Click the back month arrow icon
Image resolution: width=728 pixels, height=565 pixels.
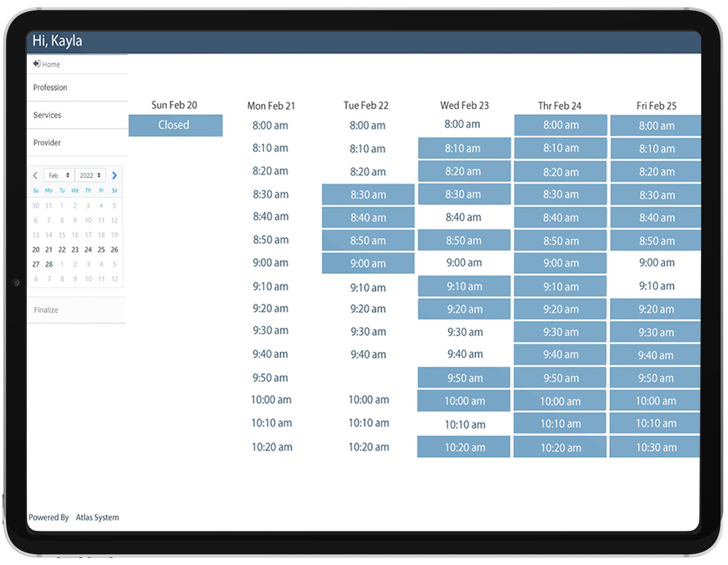click(37, 175)
